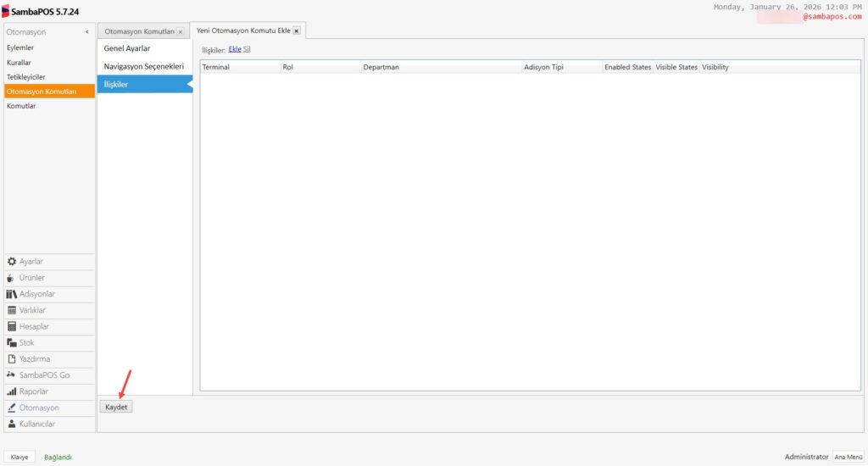Switch to Otomasyon Komutları tab
Viewport: 868px width, 466px height.
point(139,31)
